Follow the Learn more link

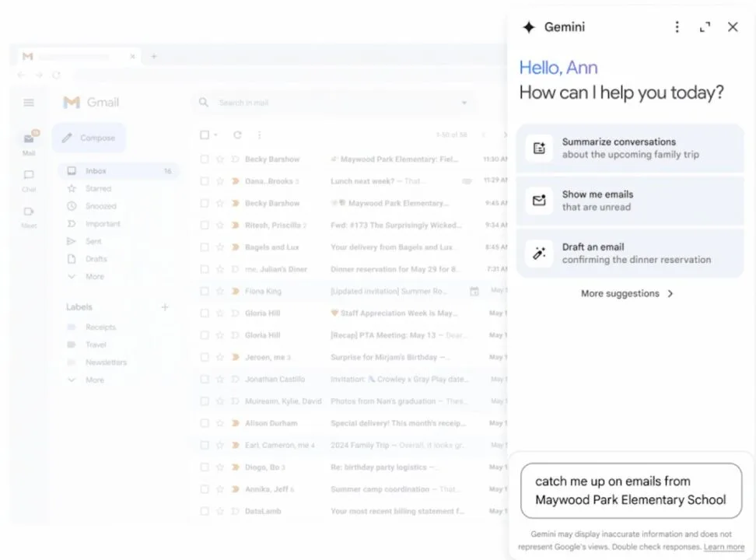click(x=723, y=547)
